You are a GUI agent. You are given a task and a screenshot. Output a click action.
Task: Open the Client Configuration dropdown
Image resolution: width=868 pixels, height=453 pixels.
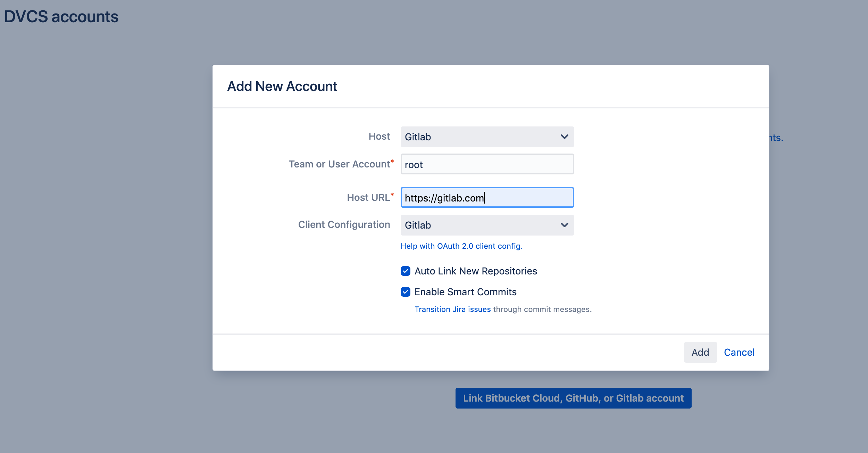click(x=487, y=225)
